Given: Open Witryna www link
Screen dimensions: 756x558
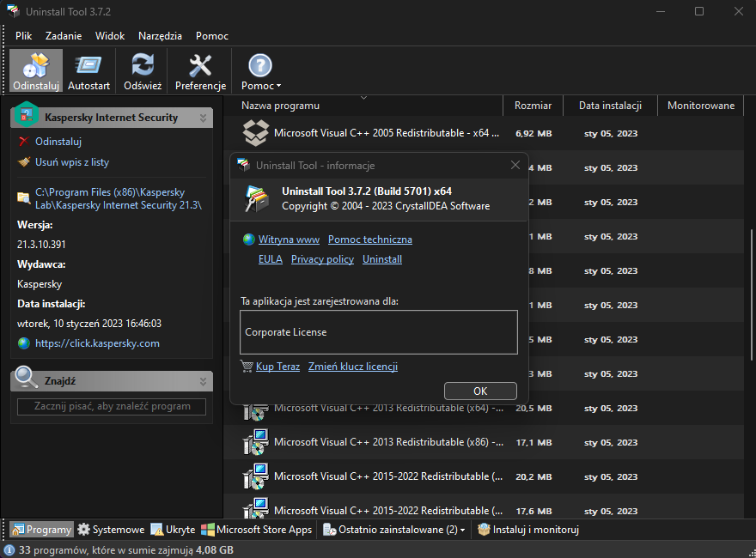Looking at the screenshot, I should (x=289, y=240).
